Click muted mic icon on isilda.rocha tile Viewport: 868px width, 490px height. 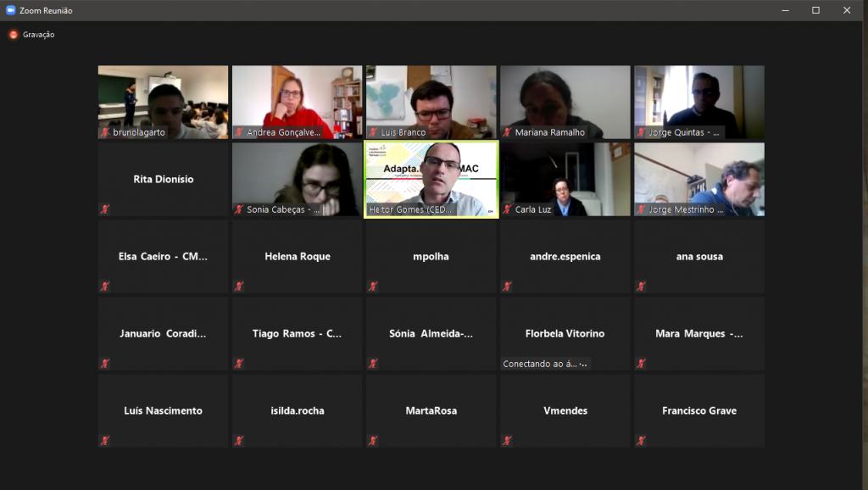pyautogui.click(x=238, y=441)
